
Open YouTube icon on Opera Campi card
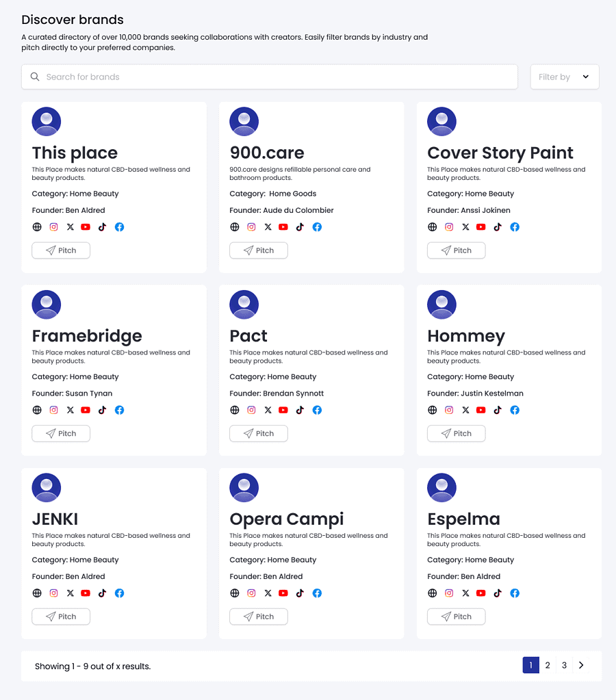[283, 593]
